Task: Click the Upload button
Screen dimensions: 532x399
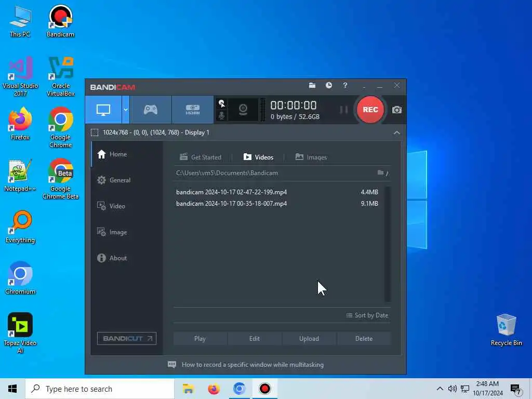Action: (309, 339)
